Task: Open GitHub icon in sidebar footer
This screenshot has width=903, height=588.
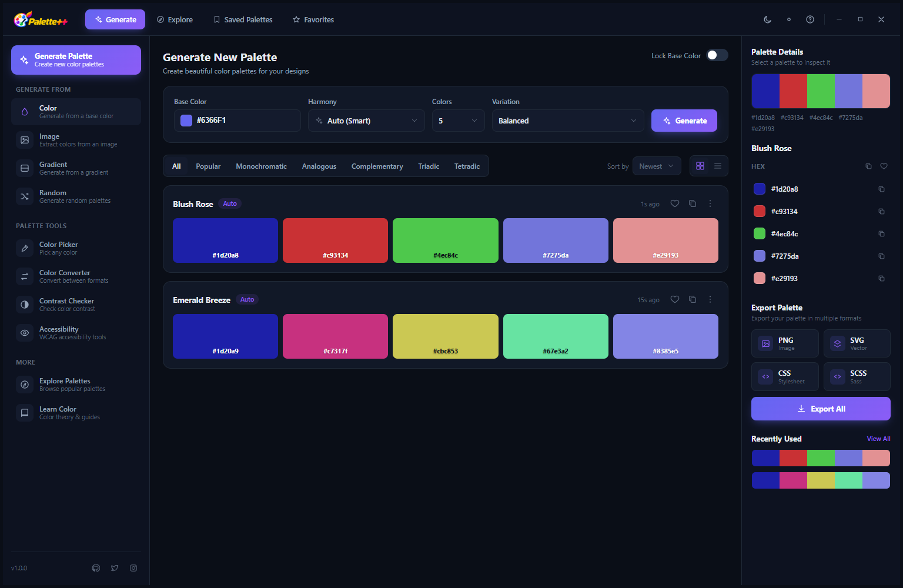Action: (x=96, y=568)
